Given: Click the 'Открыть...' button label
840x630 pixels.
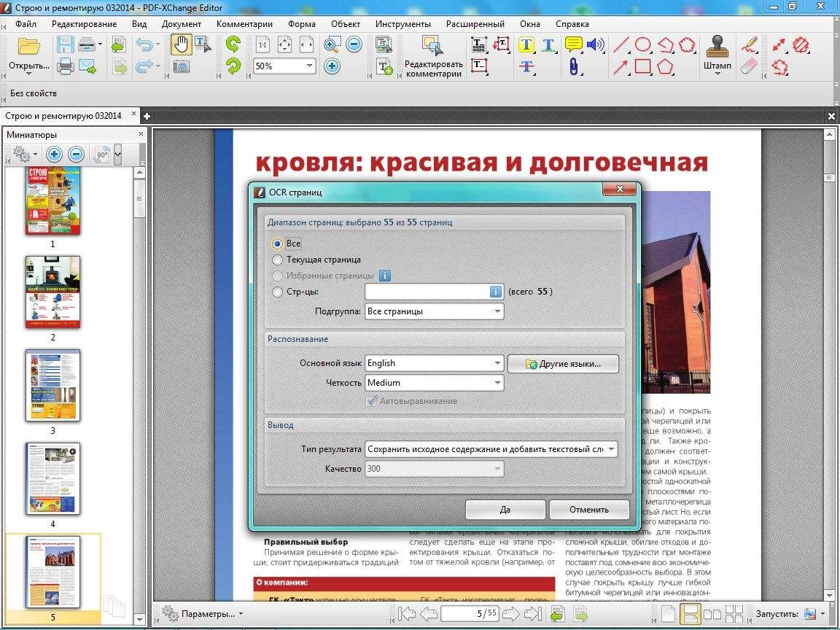Looking at the screenshot, I should [29, 66].
